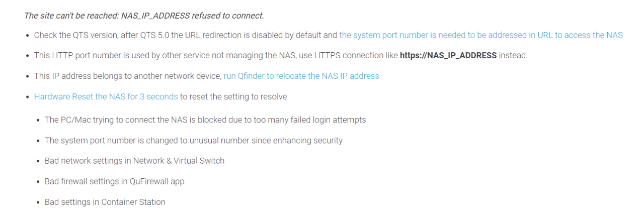Click the bullet before the Hardware Reset link
The image size is (644, 223).
pos(27,97)
